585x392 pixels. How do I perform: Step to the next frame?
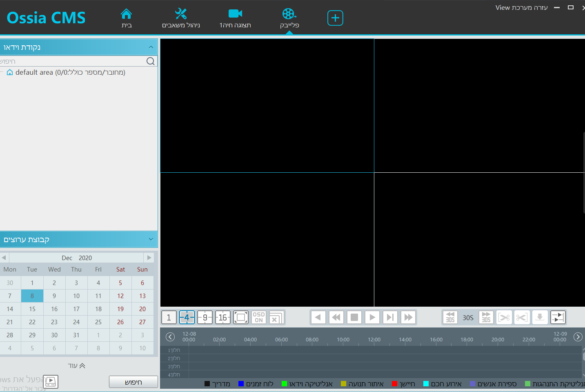pyautogui.click(x=390, y=317)
